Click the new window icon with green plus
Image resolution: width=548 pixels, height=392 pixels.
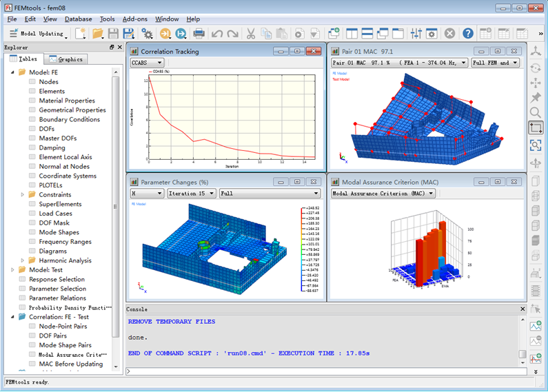tap(334, 34)
